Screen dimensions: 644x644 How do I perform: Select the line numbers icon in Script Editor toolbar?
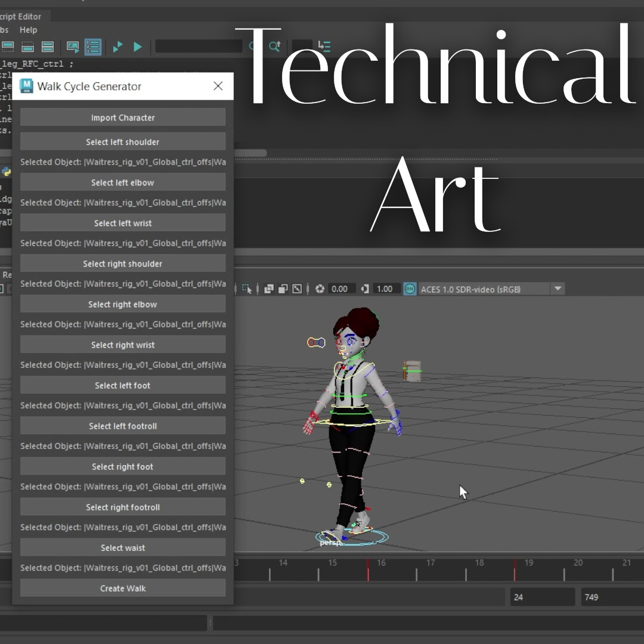[93, 47]
